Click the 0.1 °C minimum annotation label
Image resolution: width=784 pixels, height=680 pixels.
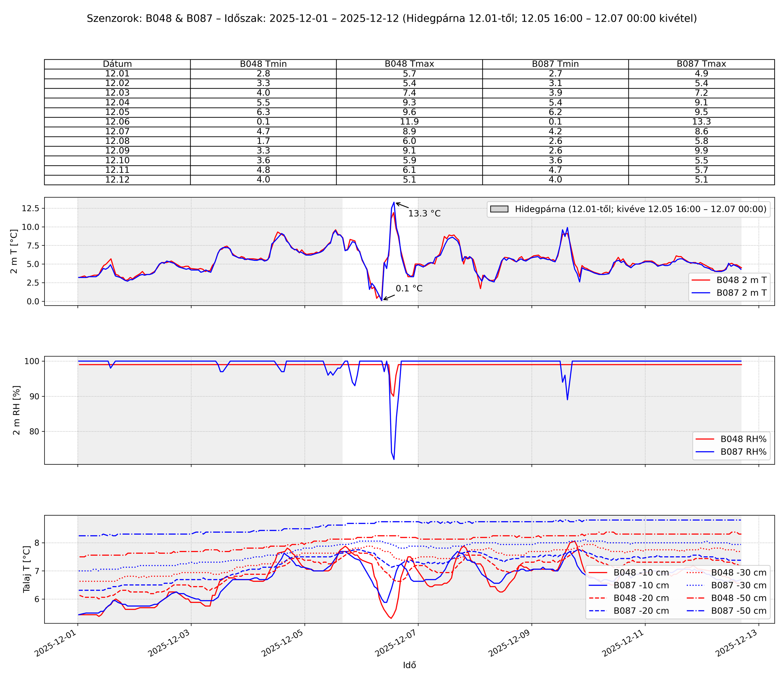[x=409, y=288]
